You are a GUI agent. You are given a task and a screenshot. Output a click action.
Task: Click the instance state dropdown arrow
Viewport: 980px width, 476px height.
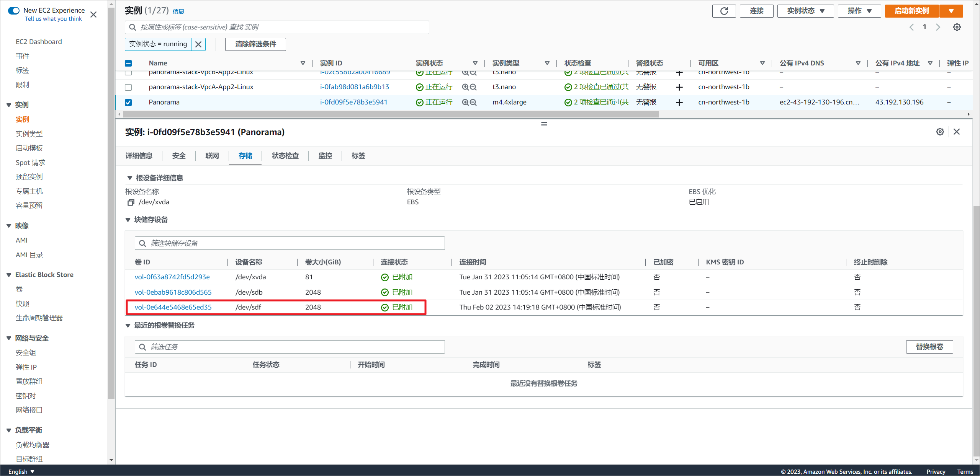click(x=826, y=11)
